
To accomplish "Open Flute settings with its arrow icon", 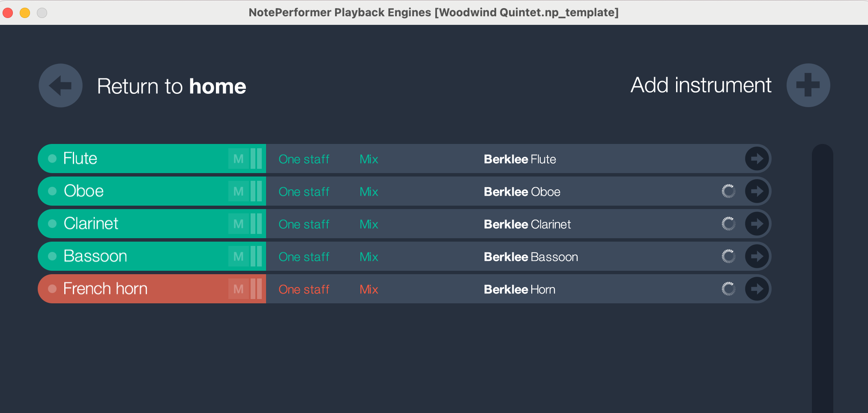I will pyautogui.click(x=757, y=159).
